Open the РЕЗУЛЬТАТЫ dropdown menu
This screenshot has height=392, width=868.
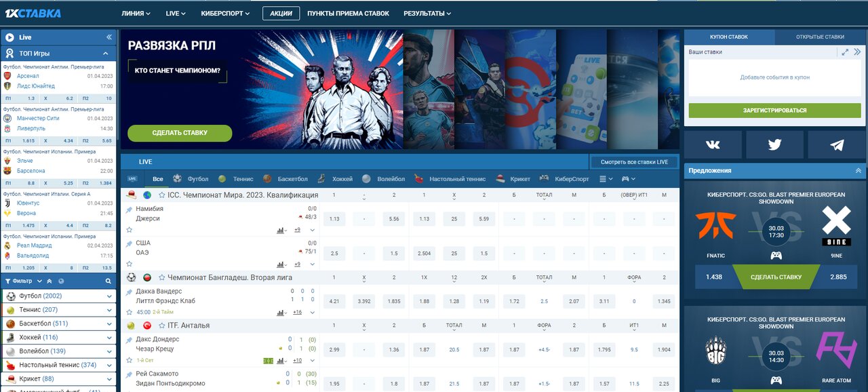pyautogui.click(x=427, y=14)
